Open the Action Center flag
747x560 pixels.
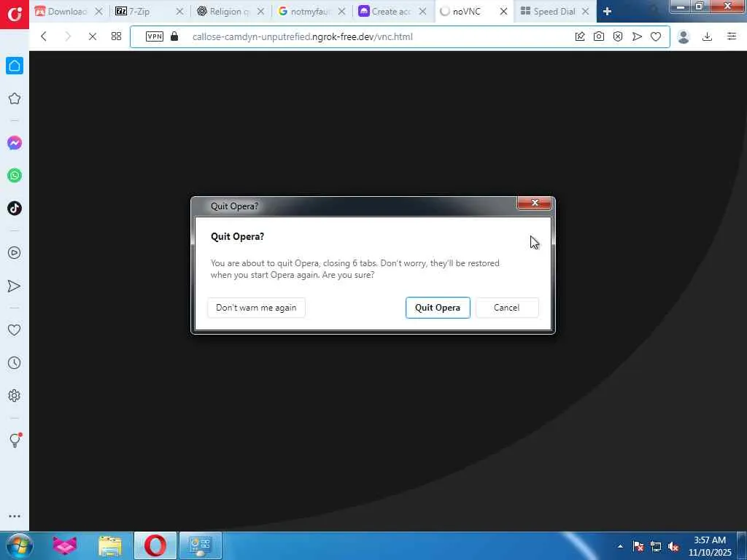[638, 546]
